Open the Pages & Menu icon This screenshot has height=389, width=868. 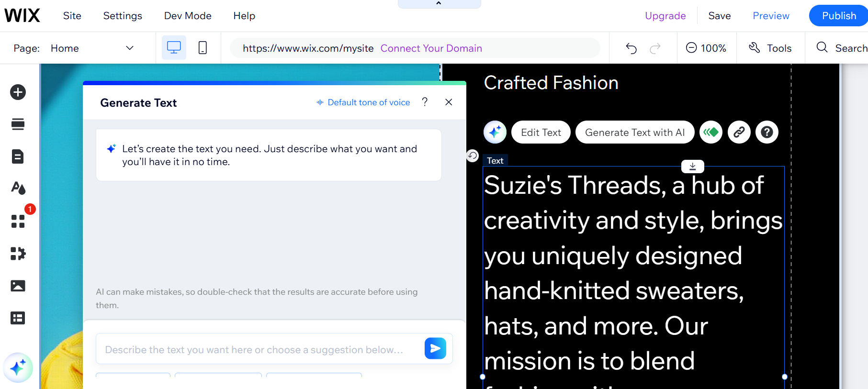coord(18,156)
